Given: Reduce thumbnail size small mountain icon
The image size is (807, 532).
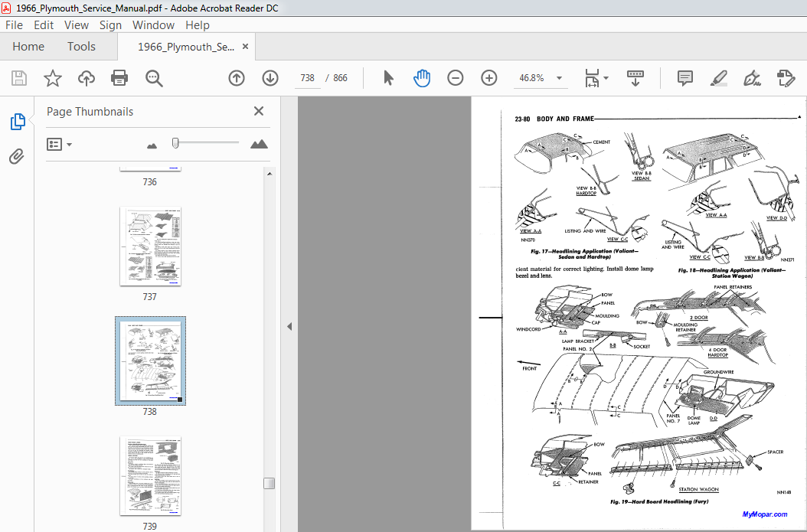Looking at the screenshot, I should click(x=152, y=146).
